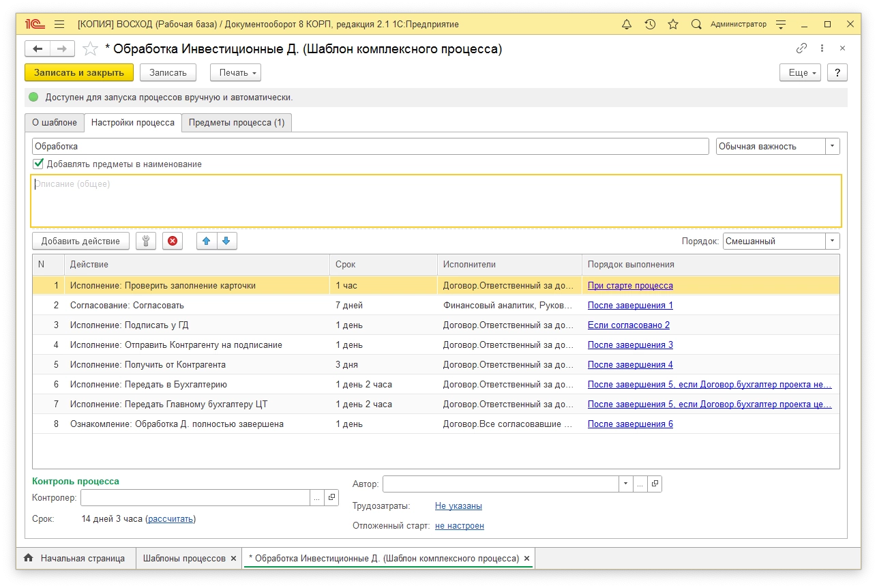877x588 pixels.
Task: Click the 'Контролер' input field
Action: pyautogui.click(x=195, y=498)
